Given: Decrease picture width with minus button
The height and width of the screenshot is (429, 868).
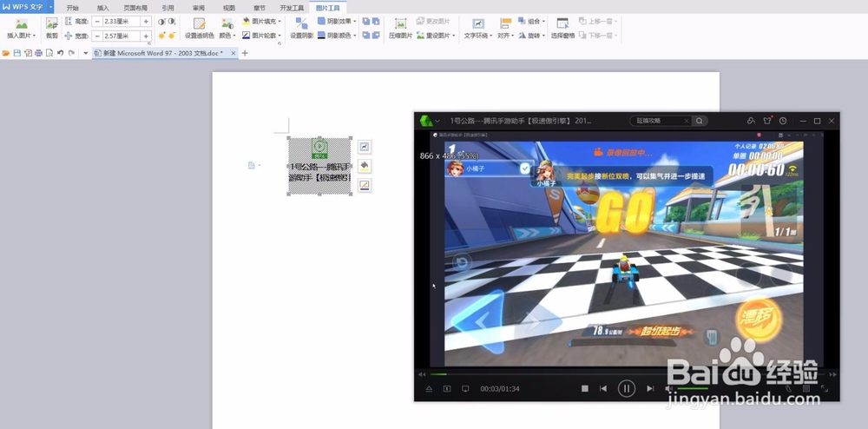Looking at the screenshot, I should pyautogui.click(x=97, y=36).
